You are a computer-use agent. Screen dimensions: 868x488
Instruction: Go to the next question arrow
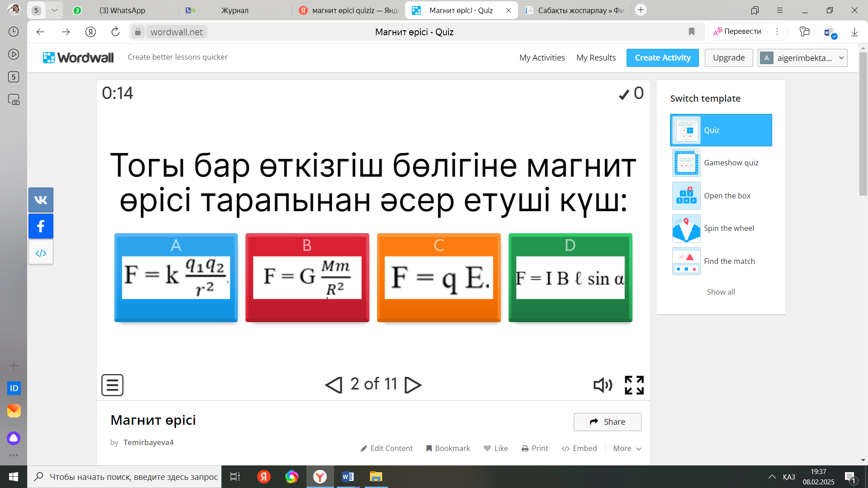click(412, 385)
